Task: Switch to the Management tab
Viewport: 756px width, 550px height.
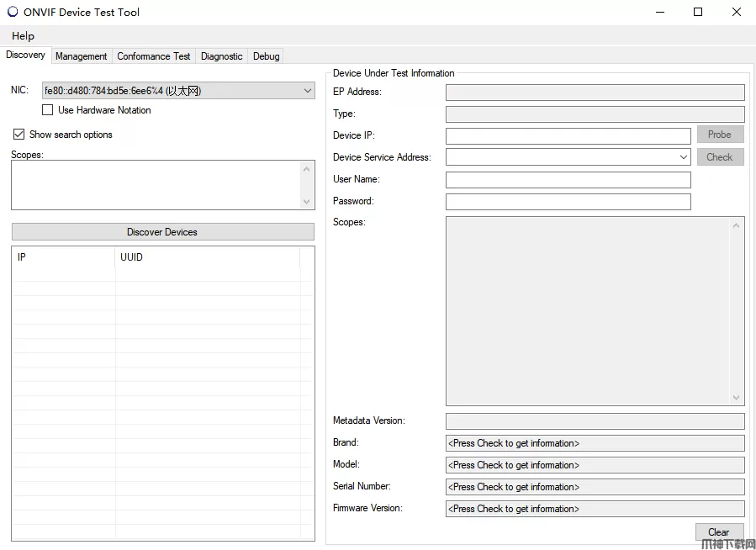Action: [82, 56]
